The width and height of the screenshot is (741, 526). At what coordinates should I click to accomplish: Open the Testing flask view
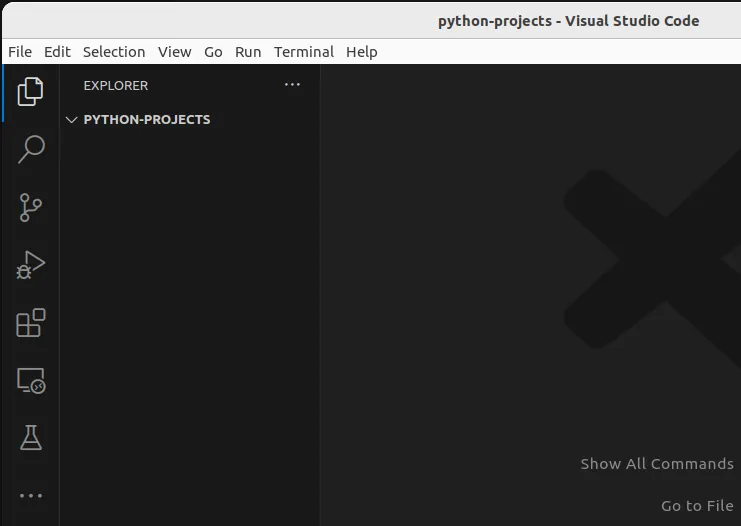point(31,438)
